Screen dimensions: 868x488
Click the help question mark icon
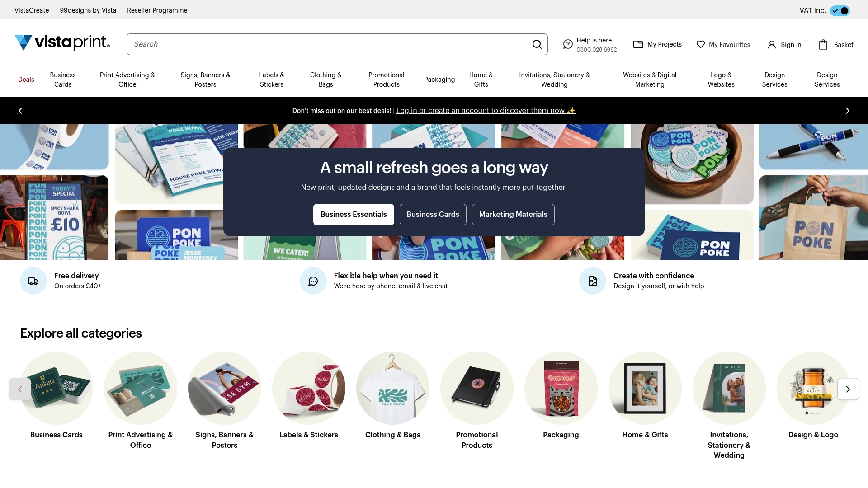click(x=568, y=44)
